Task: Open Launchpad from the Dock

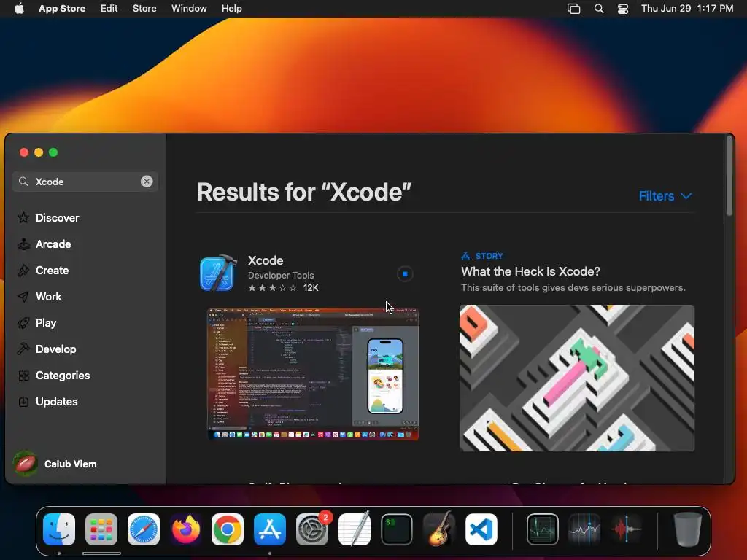Action: coord(101,529)
